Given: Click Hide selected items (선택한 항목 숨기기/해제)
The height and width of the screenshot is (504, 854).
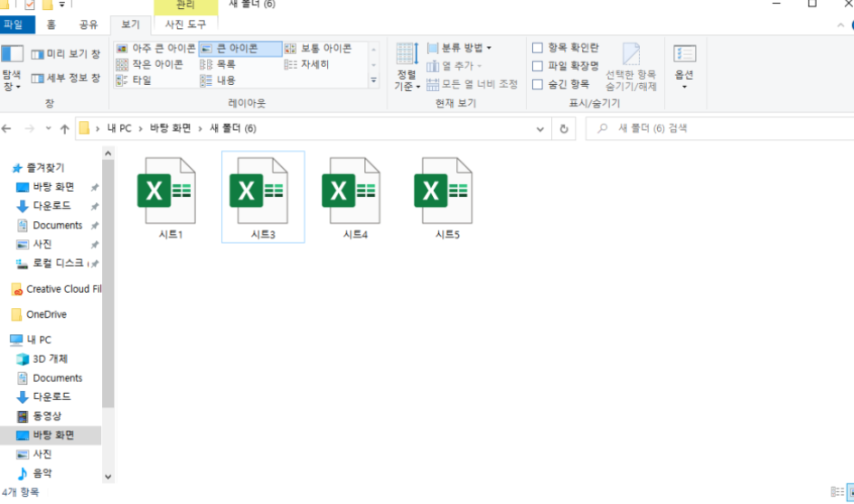Looking at the screenshot, I should (x=631, y=67).
